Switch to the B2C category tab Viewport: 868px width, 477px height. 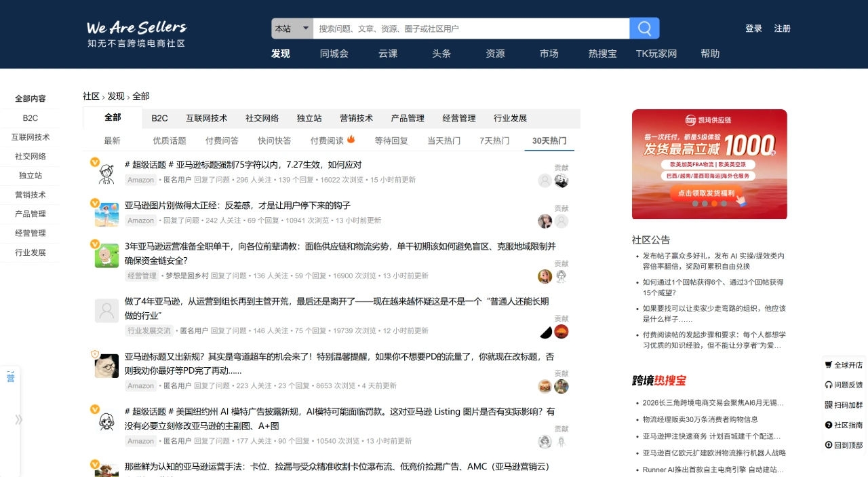pyautogui.click(x=159, y=118)
